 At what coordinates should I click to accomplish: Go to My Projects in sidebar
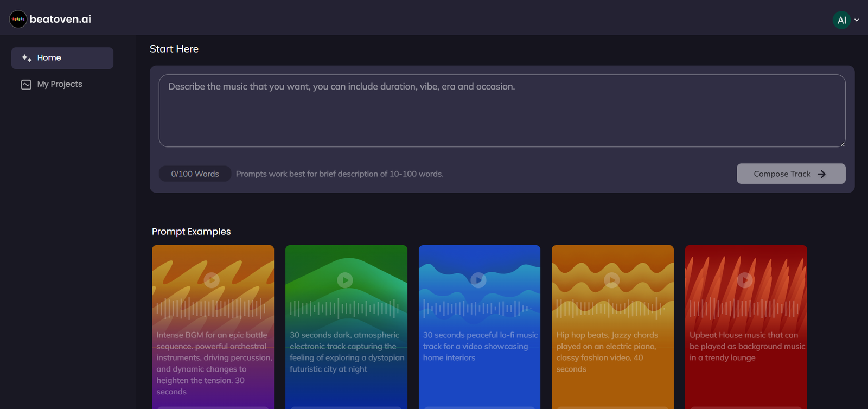click(x=60, y=84)
